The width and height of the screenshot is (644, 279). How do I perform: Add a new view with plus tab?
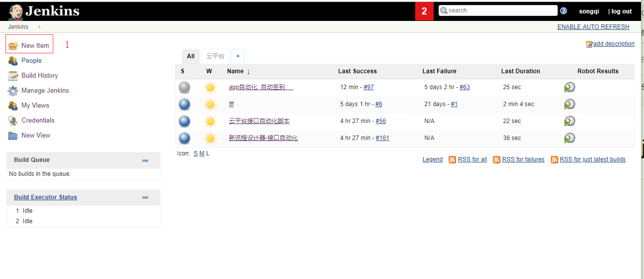point(238,56)
